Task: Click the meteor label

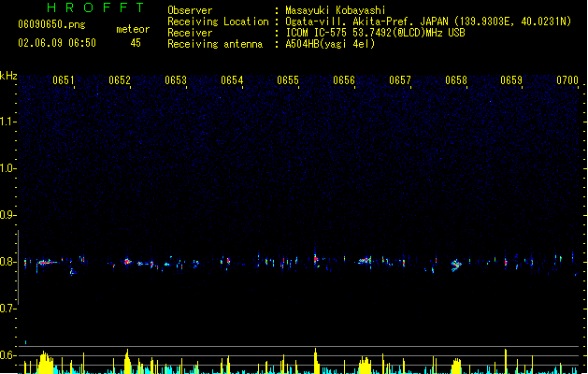Action: click(x=133, y=29)
